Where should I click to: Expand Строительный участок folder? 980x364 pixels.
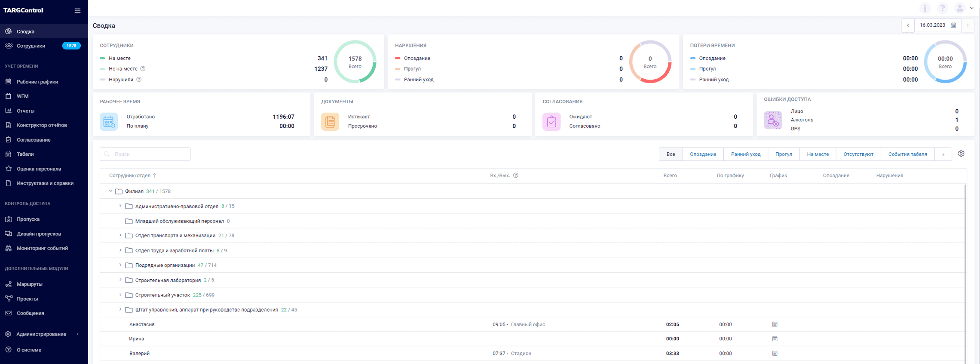[120, 295]
